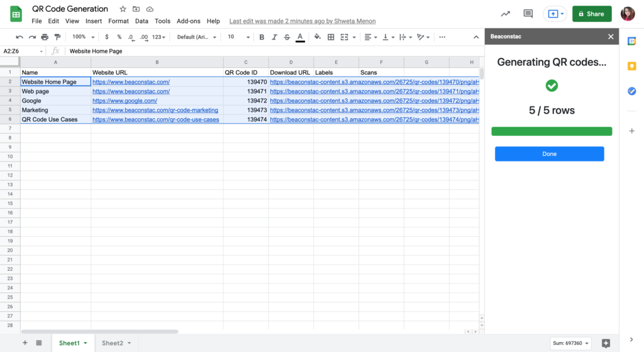Screen dimensions: 644x352
Task: Click the formula bar input
Action: (x=274, y=51)
